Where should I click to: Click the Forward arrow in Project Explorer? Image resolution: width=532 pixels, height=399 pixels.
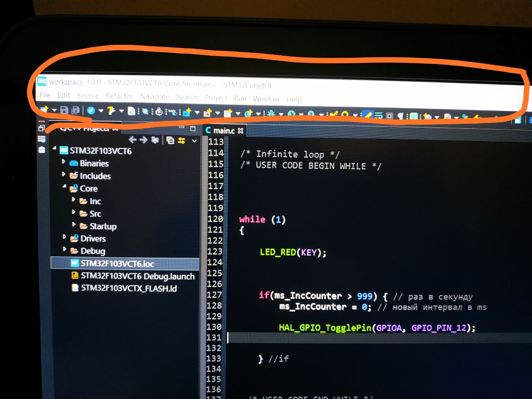[x=144, y=140]
